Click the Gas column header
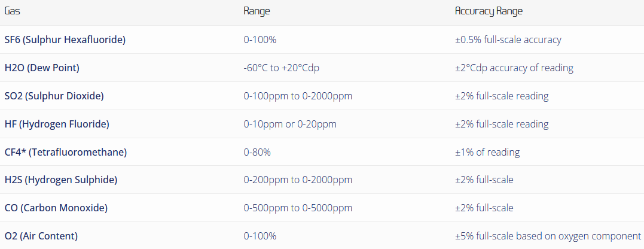 pos(13,11)
